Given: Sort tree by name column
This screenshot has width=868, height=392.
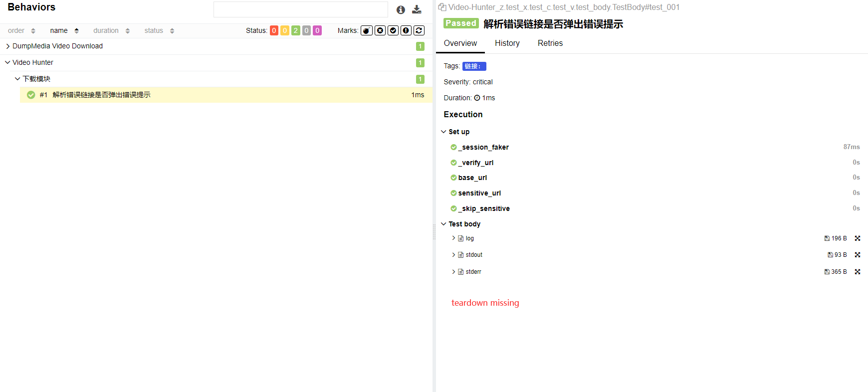Looking at the screenshot, I should [64, 30].
